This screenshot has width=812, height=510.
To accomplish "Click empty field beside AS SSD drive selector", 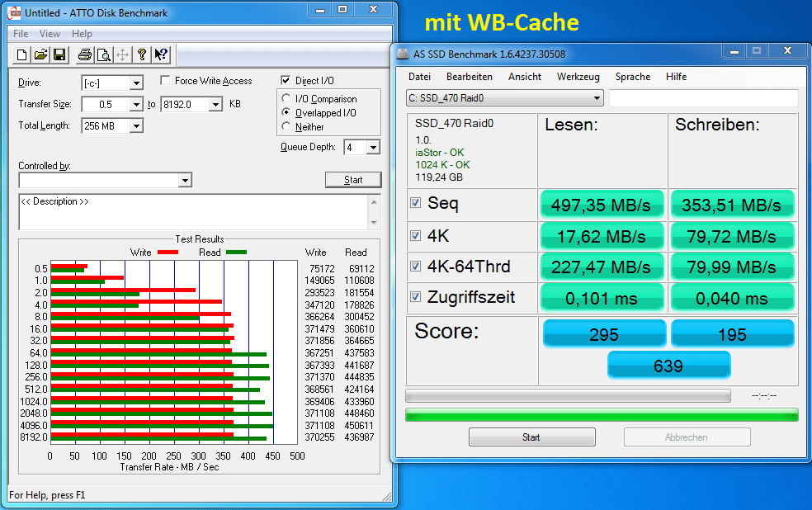I will pos(704,98).
